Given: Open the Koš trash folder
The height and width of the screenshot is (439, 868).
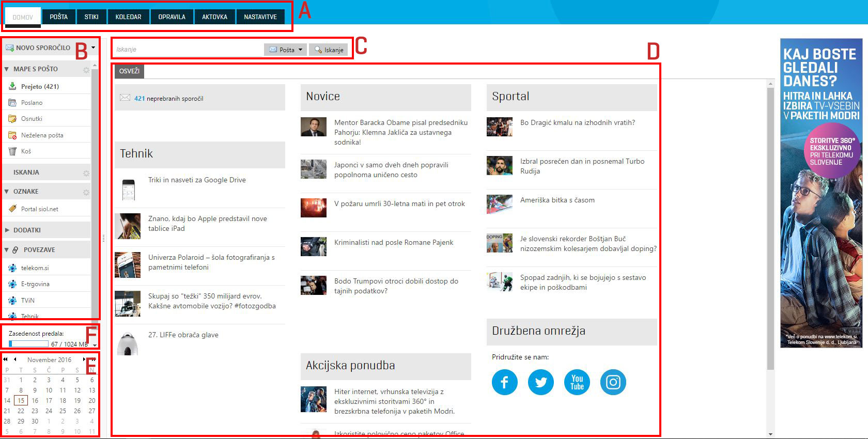Looking at the screenshot, I should coord(26,151).
